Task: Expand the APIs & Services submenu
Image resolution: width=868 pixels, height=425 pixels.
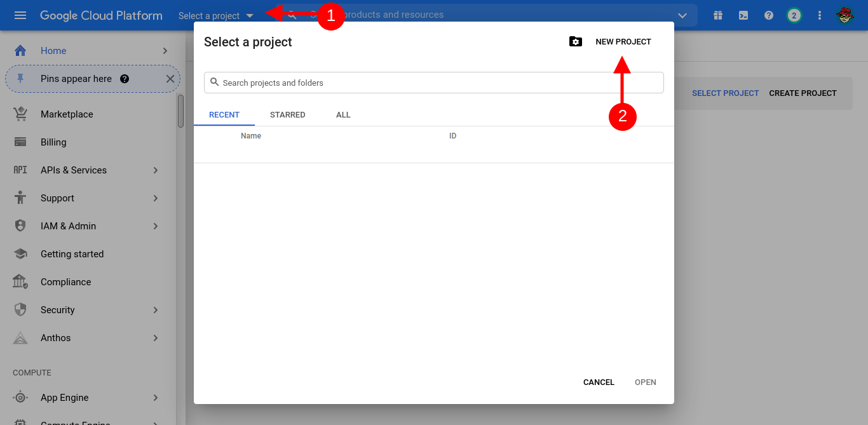Action: (x=156, y=170)
